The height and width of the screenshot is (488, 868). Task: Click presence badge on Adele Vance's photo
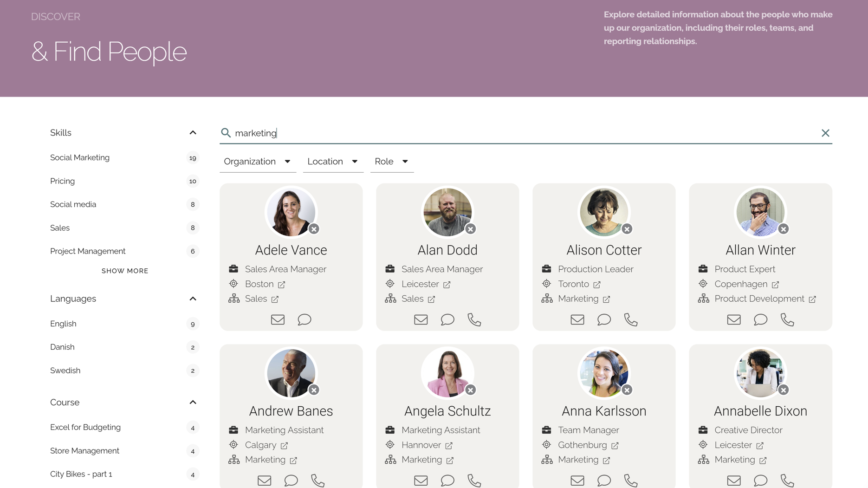pos(314,229)
